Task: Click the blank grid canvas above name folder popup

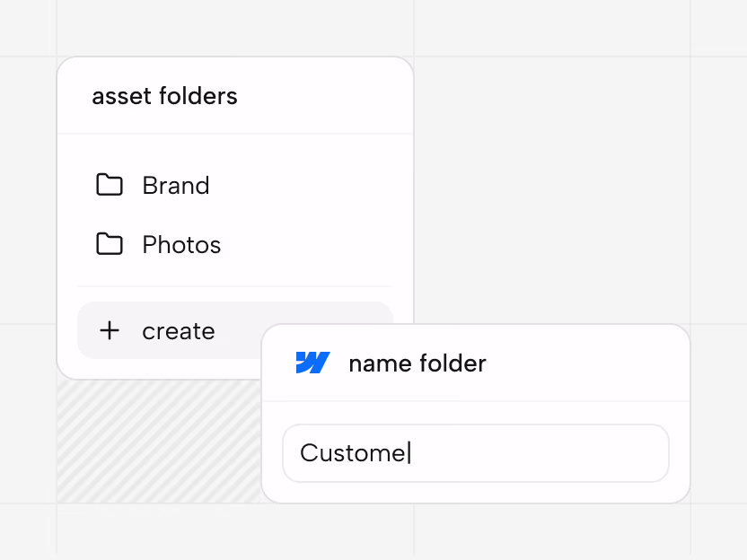Action: click(x=551, y=190)
